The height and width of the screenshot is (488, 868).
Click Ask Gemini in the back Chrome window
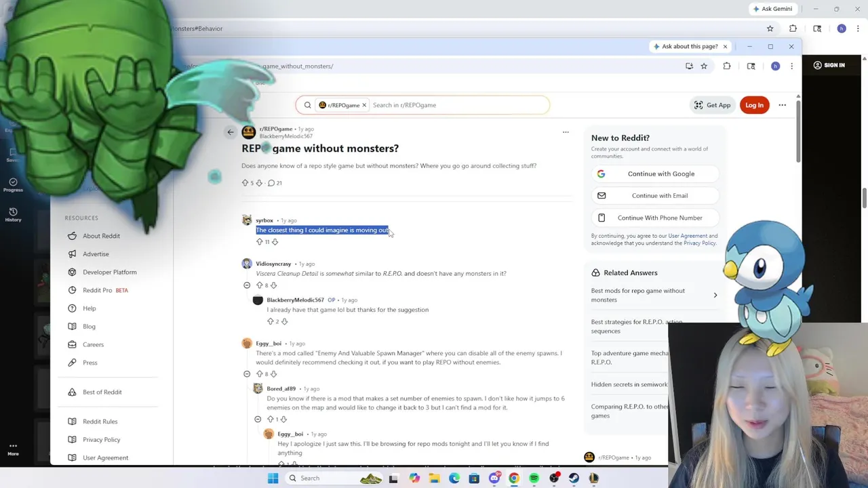(x=772, y=9)
